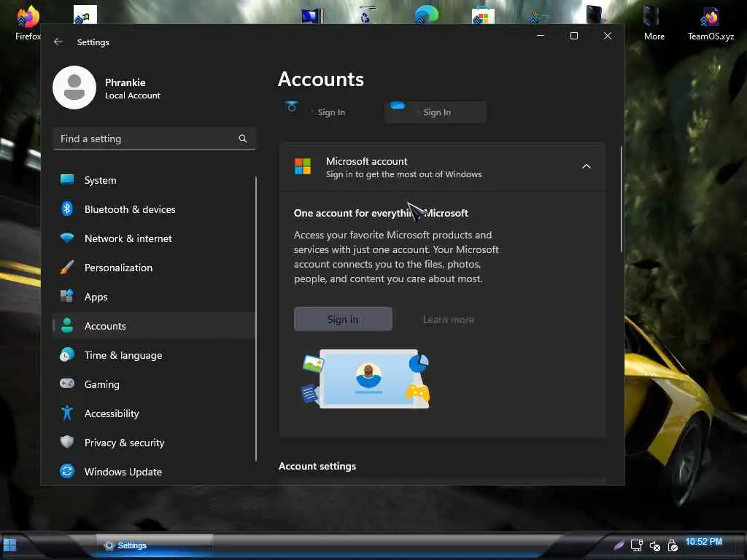Click the USB safely remove tray icon

[673, 545]
